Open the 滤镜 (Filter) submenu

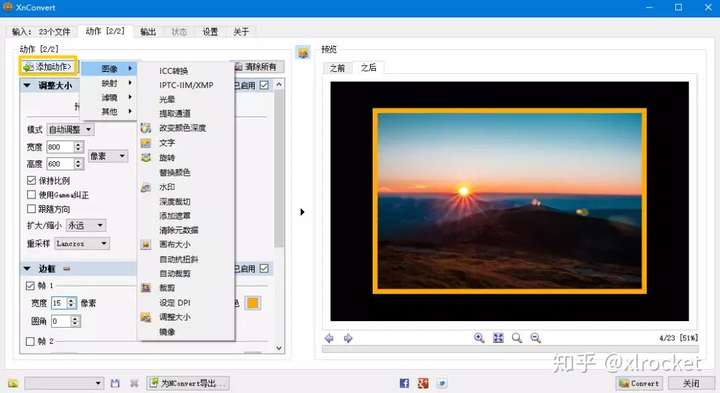109,97
